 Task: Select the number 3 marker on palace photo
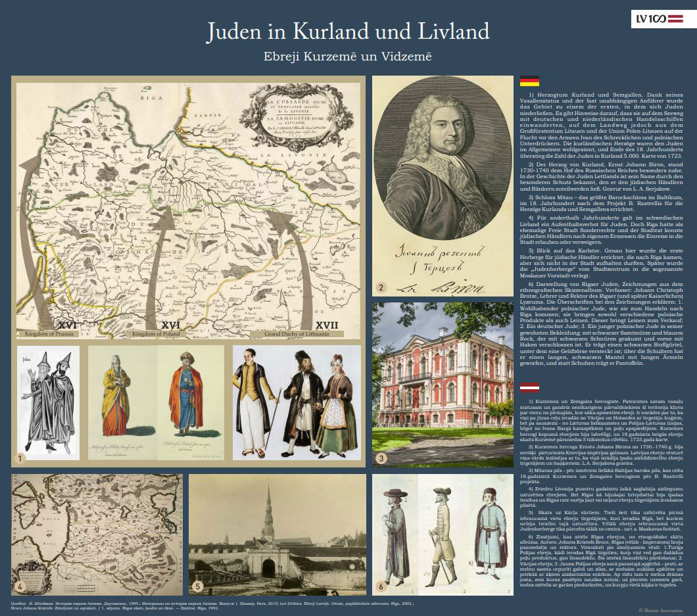[x=381, y=458]
